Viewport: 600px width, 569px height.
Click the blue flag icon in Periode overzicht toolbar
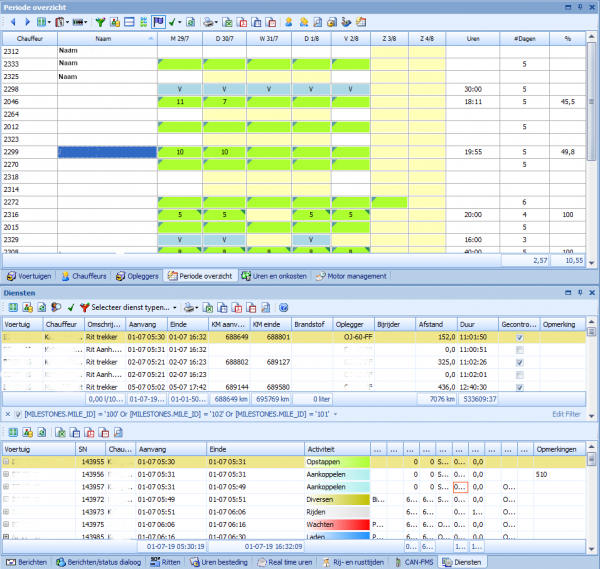pos(158,22)
